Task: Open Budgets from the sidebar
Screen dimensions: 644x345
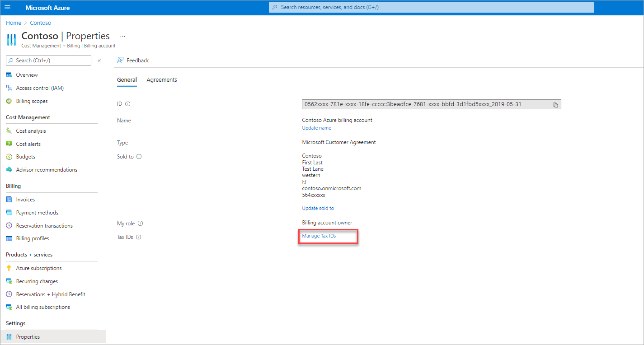Action: click(x=26, y=157)
